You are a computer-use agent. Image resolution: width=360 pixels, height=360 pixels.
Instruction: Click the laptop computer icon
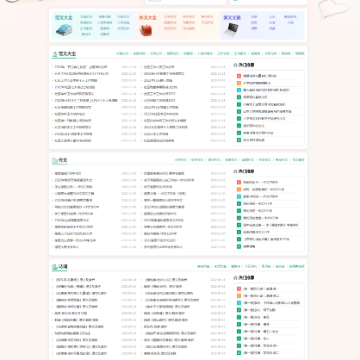231,30
